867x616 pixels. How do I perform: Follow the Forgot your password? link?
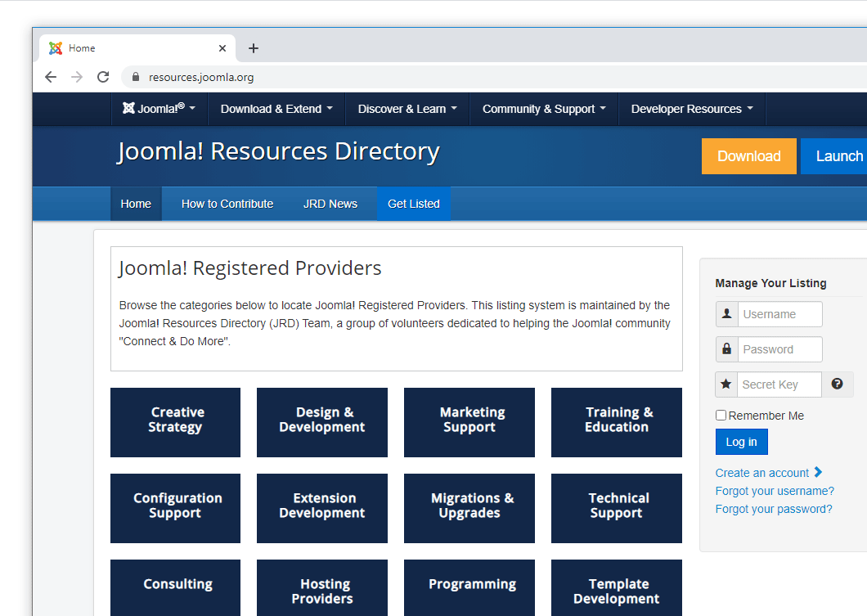tap(774, 510)
